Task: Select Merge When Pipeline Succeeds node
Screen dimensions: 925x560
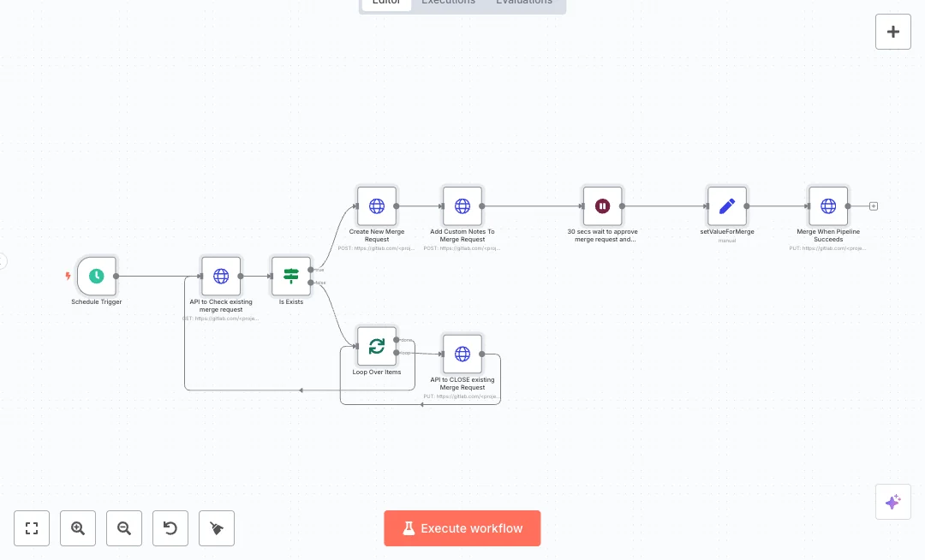Action: [x=828, y=206]
